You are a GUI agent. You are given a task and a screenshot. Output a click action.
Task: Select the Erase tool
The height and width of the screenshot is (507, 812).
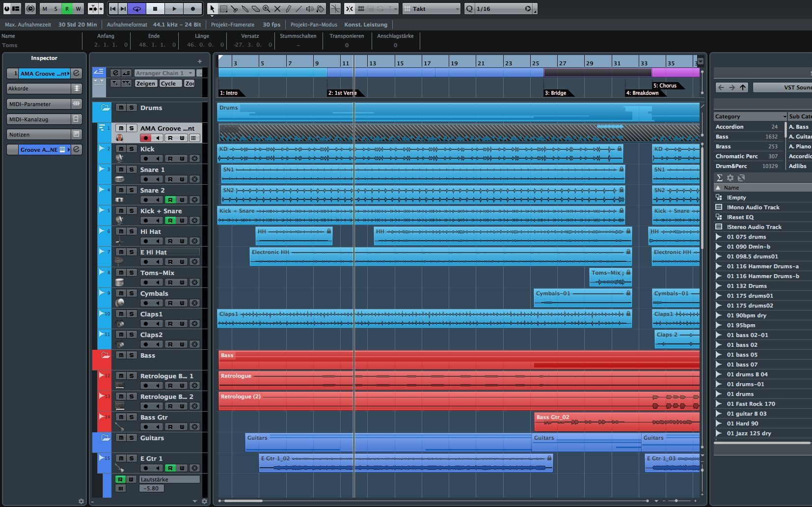point(256,9)
